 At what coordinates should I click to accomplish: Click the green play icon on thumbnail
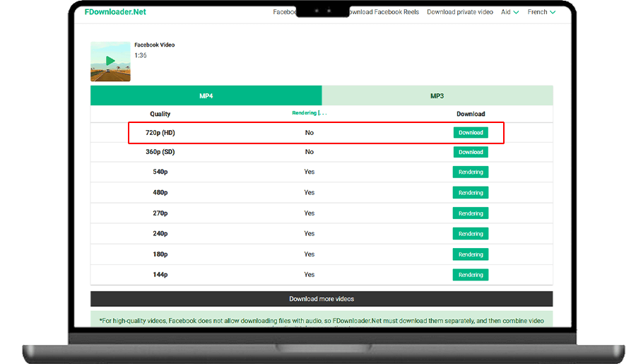110,61
